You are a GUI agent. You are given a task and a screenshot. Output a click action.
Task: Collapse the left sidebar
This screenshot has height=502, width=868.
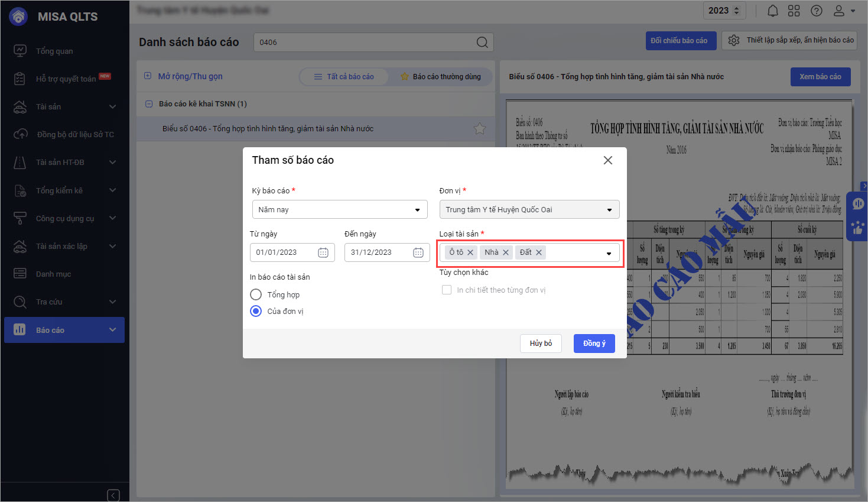pos(113,495)
